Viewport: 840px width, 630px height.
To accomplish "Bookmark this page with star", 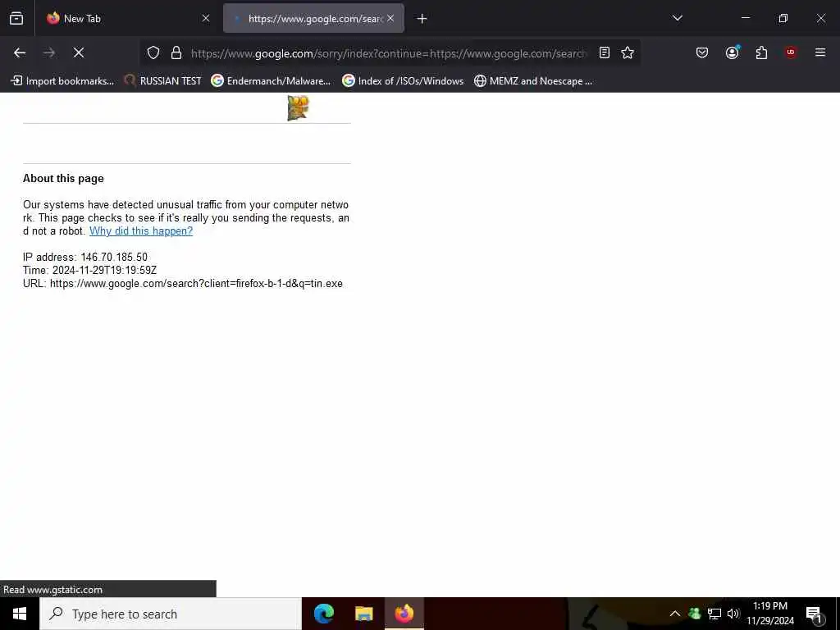I will [628, 52].
